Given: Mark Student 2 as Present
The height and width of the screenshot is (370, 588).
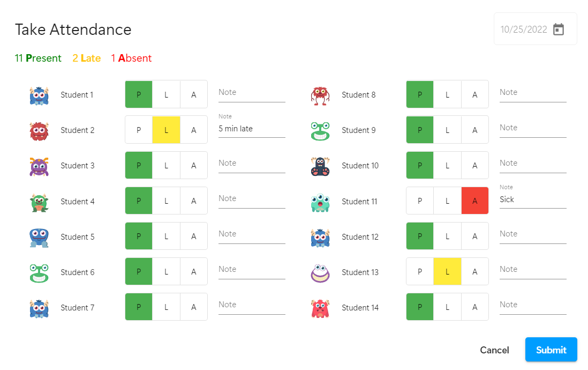Looking at the screenshot, I should point(139,130).
